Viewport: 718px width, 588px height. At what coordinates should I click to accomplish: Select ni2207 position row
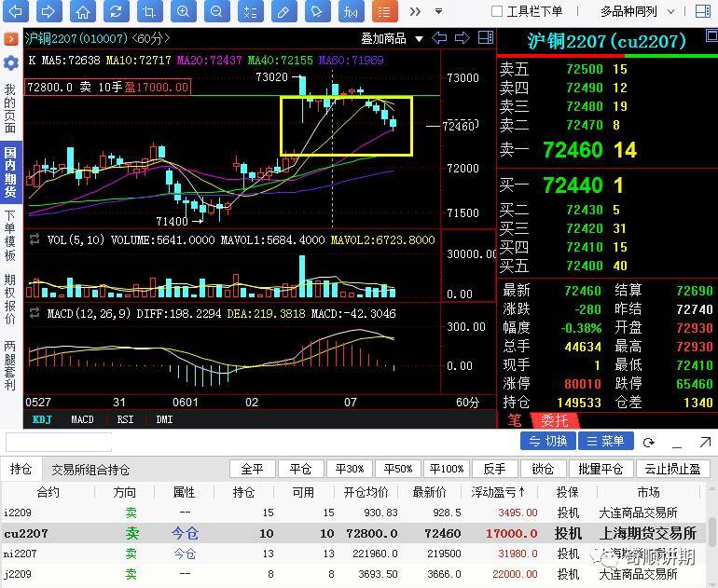353,554
